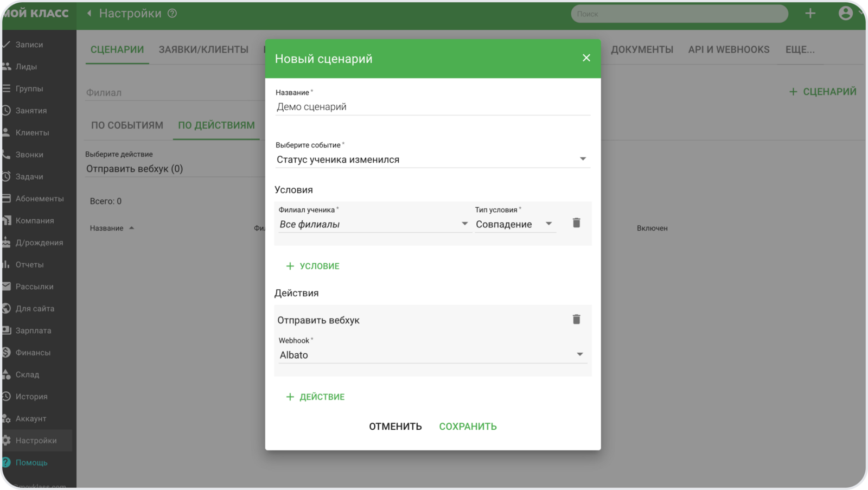868x490 pixels.
Task: Delete the Отправить вебхук action
Action: point(576,320)
